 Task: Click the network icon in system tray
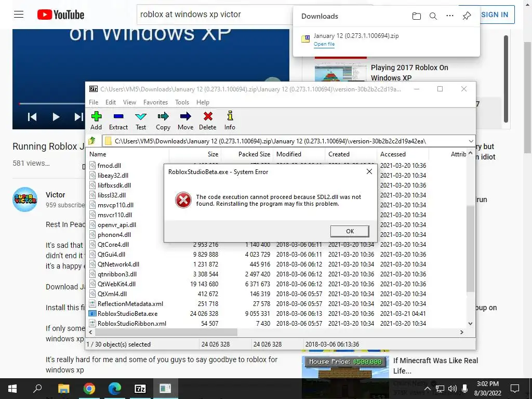[x=440, y=389]
